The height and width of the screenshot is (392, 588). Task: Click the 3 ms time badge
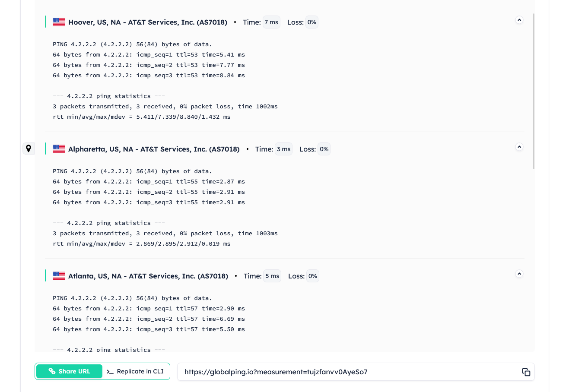click(x=283, y=149)
